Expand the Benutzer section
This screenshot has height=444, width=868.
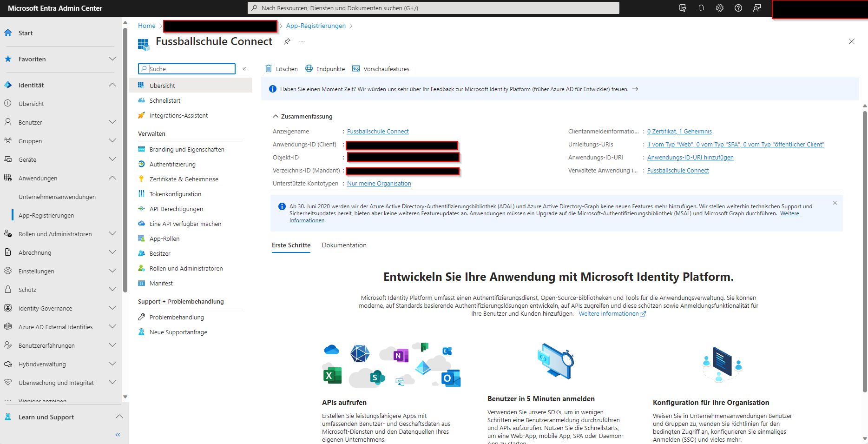112,122
